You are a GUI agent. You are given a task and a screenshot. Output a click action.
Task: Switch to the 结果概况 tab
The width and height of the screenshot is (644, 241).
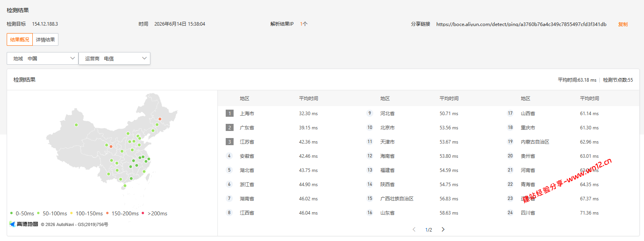point(20,39)
